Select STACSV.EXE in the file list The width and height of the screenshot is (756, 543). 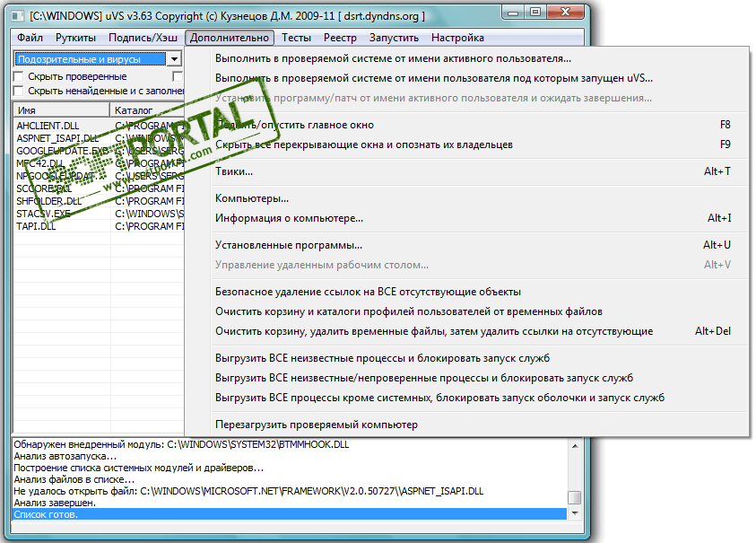(43, 214)
